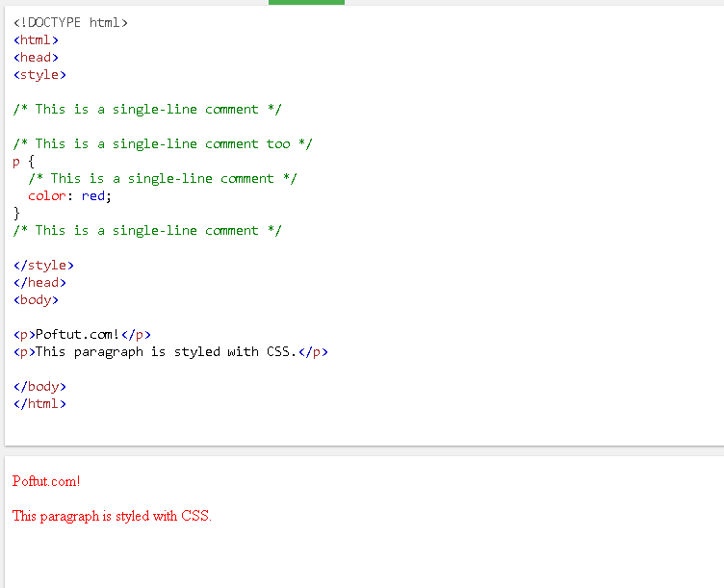Screen dimensions: 724x588
Task: Click the closing </style> tag
Action: [43, 266]
